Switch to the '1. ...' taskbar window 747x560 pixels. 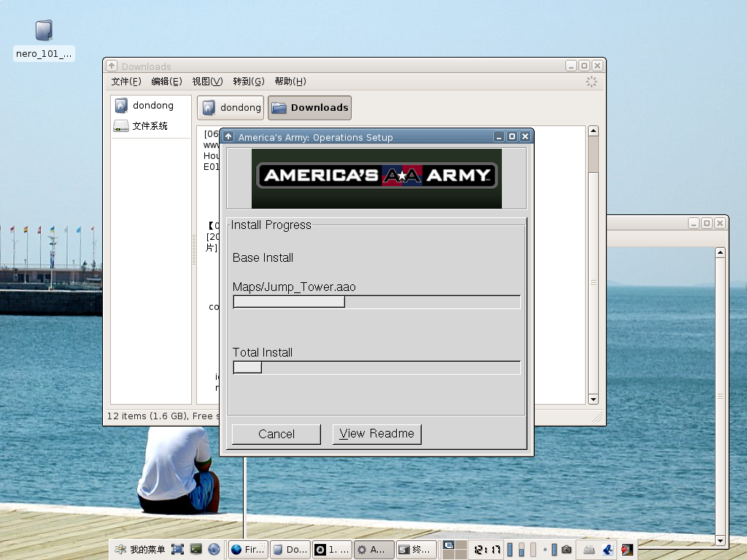pyautogui.click(x=333, y=550)
